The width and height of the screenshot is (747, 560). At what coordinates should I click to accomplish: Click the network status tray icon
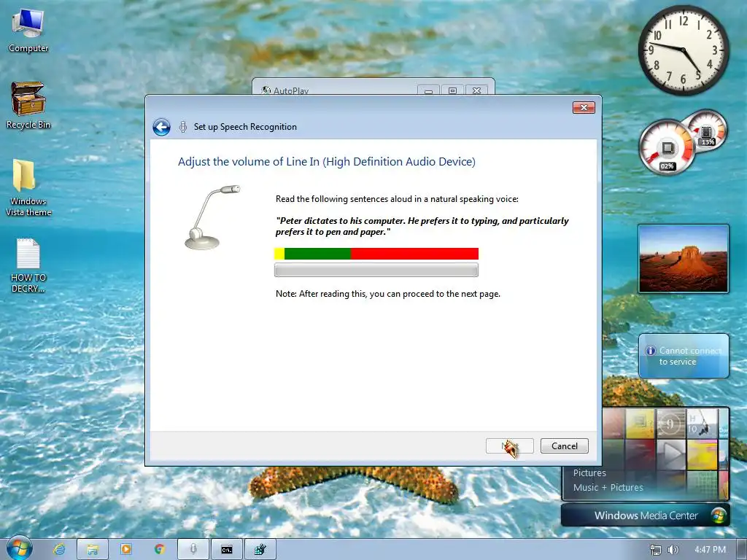click(656, 550)
